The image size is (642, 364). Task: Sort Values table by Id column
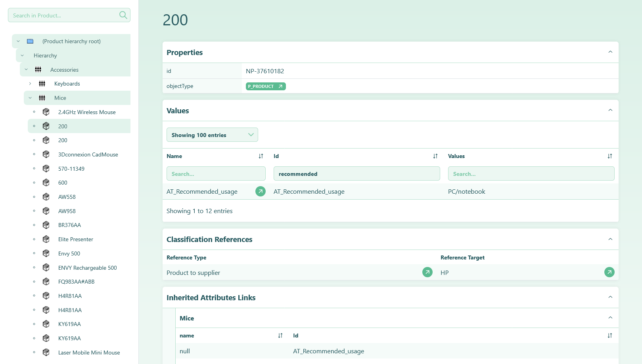point(435,156)
